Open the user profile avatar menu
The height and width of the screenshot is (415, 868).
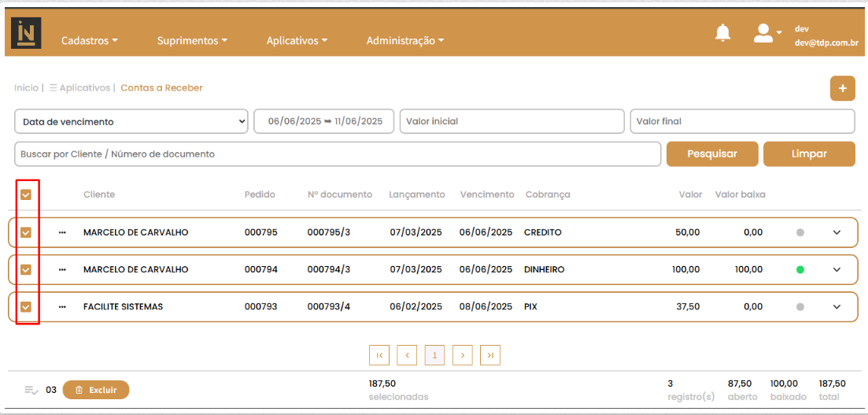(764, 33)
